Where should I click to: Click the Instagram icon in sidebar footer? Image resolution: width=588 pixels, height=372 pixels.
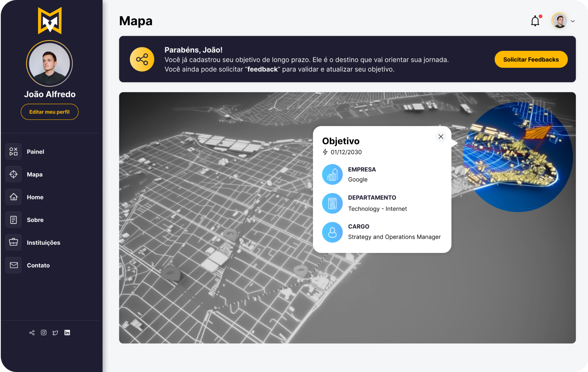coord(44,333)
